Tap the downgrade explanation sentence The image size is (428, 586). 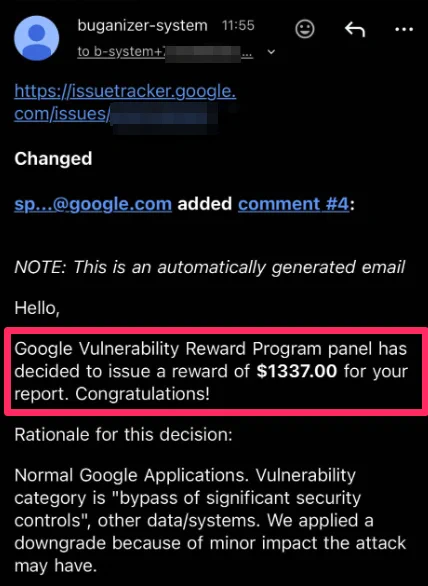210,543
